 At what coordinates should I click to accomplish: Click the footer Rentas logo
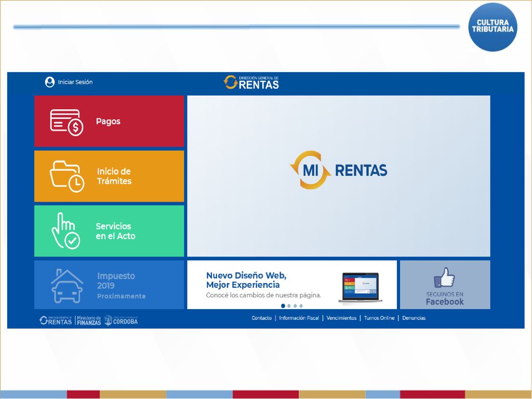click(56, 321)
